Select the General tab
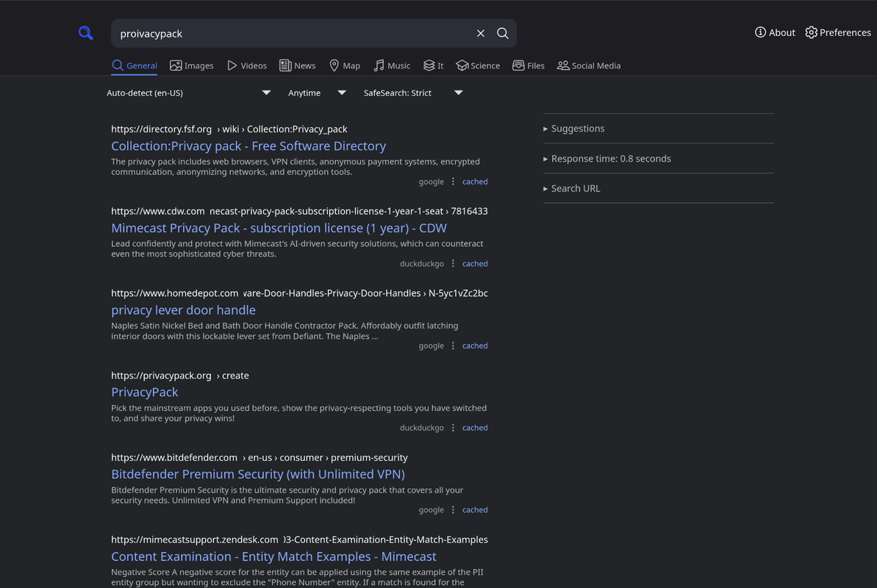Screen dimensions: 877x588 coord(135,65)
